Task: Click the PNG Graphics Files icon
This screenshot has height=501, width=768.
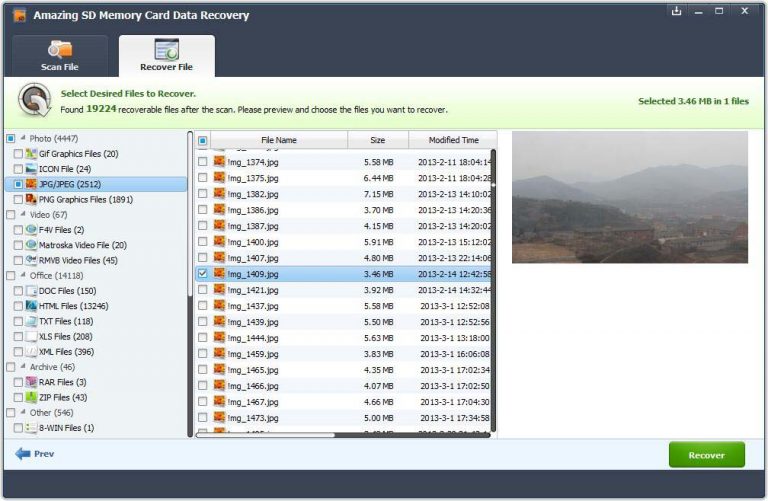Action: point(31,199)
